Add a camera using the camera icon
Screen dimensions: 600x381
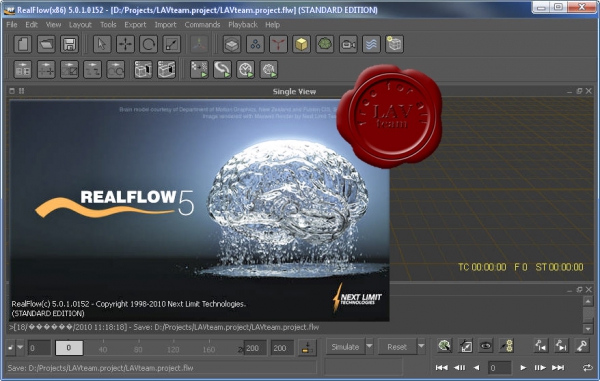pos(348,44)
